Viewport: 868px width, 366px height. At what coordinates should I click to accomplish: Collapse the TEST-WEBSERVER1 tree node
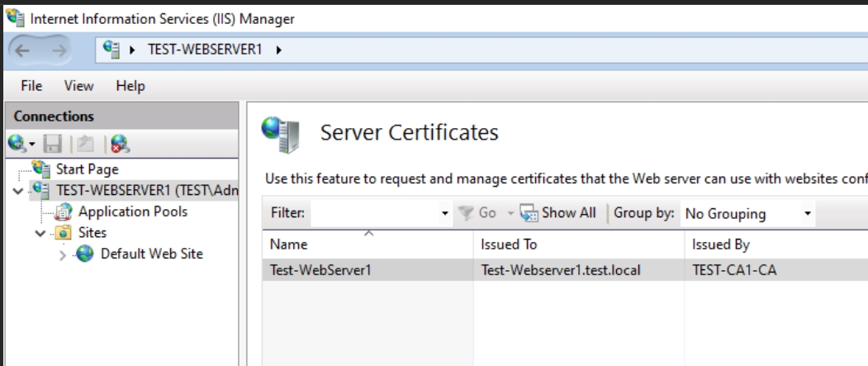[x=18, y=191]
